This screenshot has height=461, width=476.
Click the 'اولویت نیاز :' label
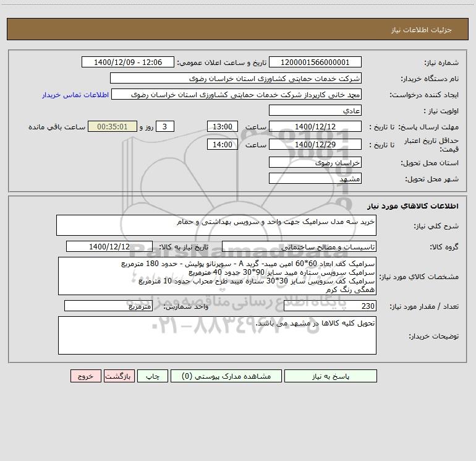(441, 111)
